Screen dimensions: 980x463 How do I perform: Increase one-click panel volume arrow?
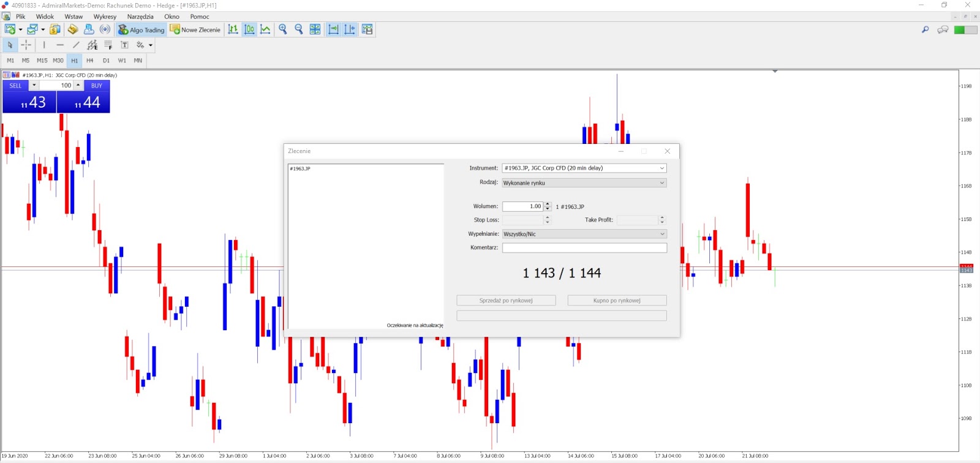78,86
